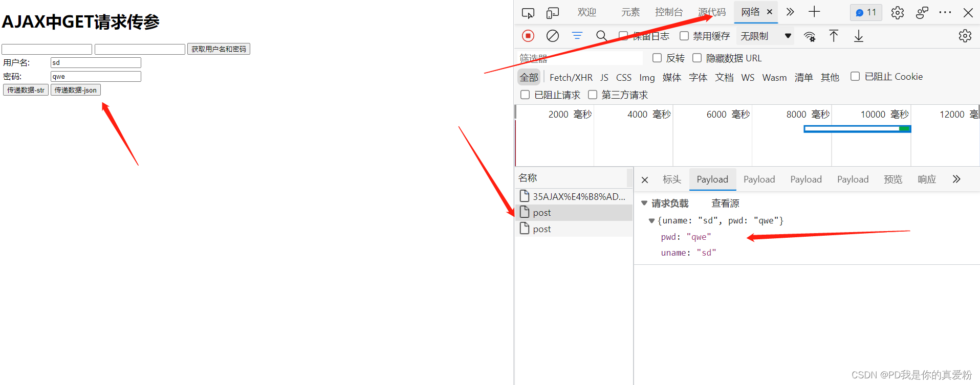The width and height of the screenshot is (980, 385).
Task: Filter by 文档 requests
Action: tap(724, 77)
